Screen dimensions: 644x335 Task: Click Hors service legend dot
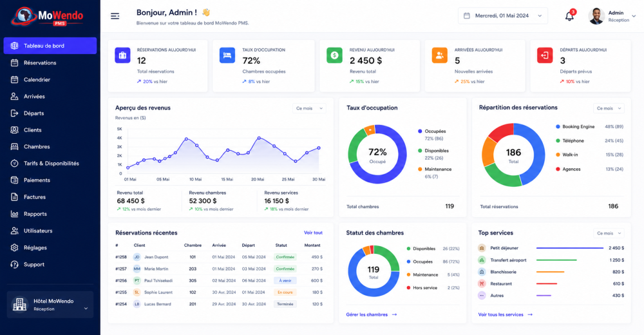(x=408, y=288)
